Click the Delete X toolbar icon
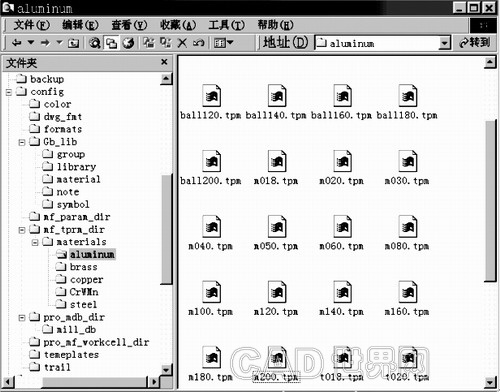The height and width of the screenshot is (392, 500). [182, 43]
